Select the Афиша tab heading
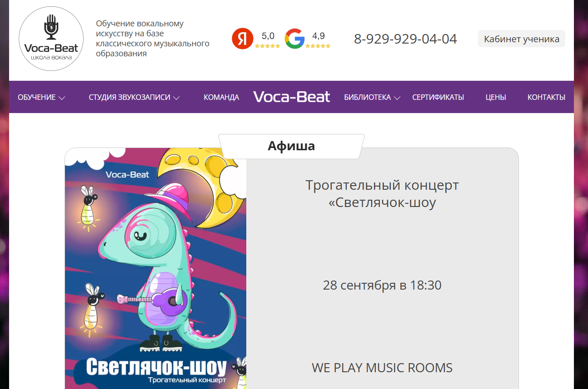Viewport: 588px width, 389px height. click(x=291, y=146)
